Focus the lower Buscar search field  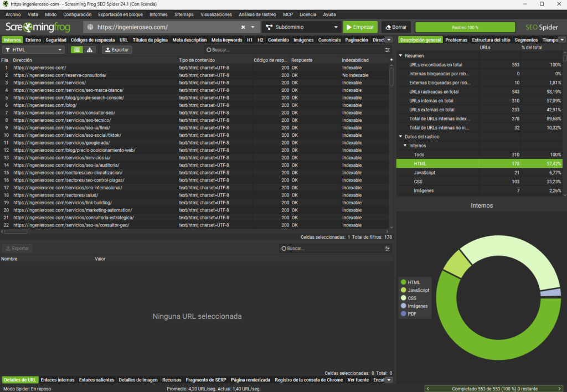click(332, 249)
